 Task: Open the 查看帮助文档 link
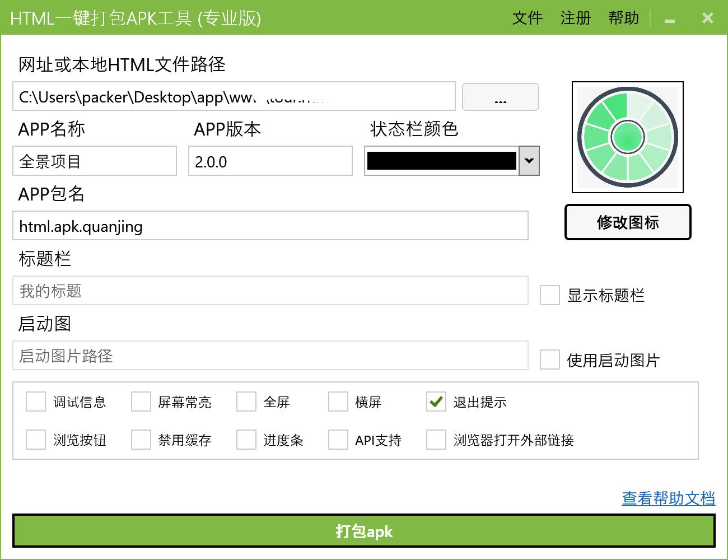pos(668,497)
